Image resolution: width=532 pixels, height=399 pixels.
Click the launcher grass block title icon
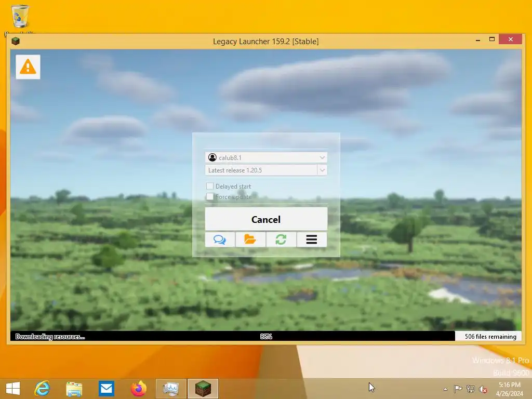tap(16, 42)
